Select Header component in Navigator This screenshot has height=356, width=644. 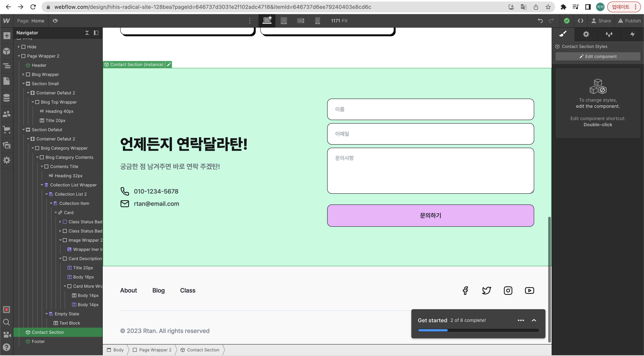pos(39,65)
